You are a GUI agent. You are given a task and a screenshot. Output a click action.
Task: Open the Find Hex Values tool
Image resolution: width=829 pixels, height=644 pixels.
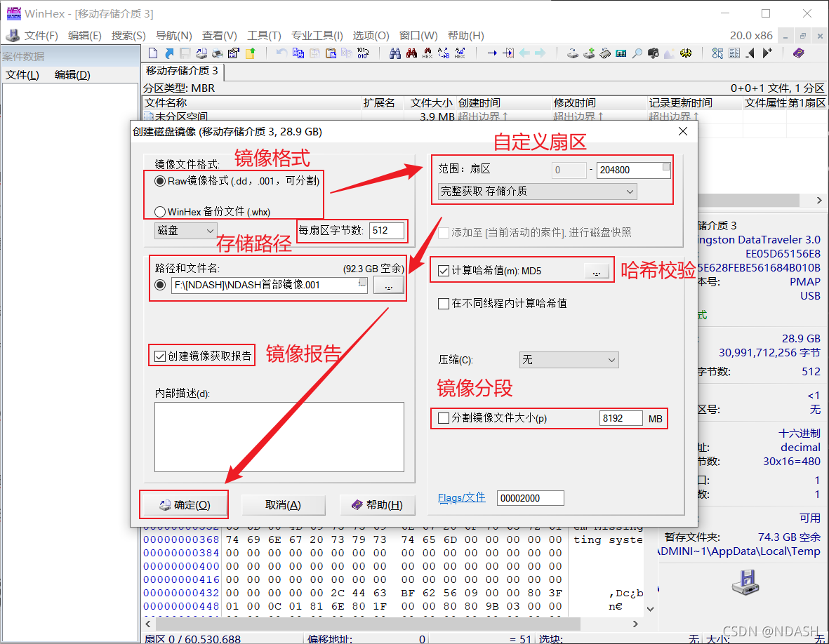tap(429, 53)
